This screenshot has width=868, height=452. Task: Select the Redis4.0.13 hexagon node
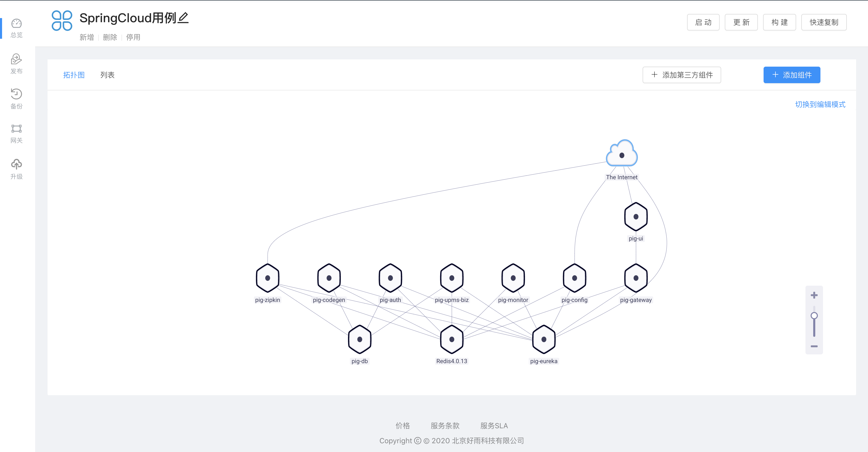tap(452, 339)
